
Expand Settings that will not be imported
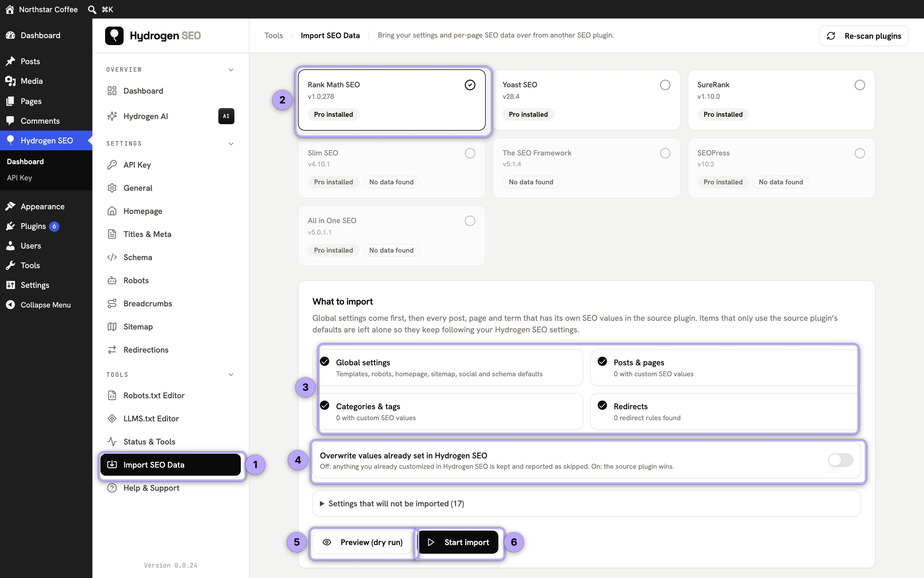pyautogui.click(x=586, y=504)
